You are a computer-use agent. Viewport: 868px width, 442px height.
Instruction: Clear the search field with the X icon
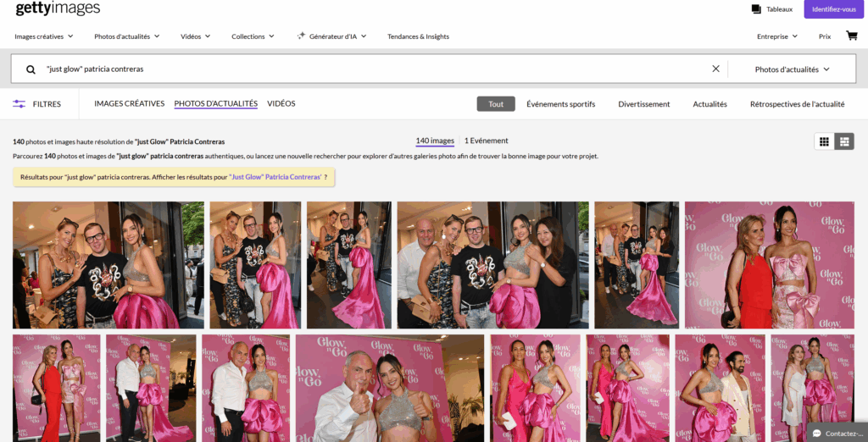click(x=715, y=69)
